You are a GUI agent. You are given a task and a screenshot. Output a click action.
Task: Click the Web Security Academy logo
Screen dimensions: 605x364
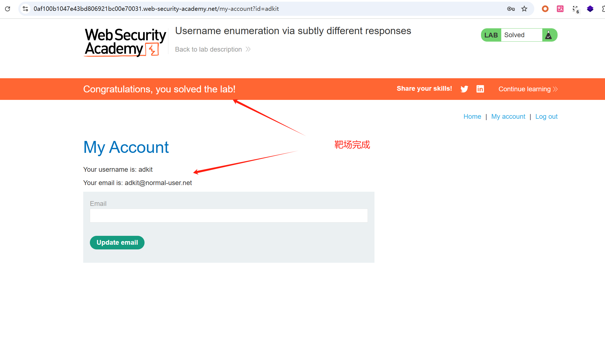125,42
